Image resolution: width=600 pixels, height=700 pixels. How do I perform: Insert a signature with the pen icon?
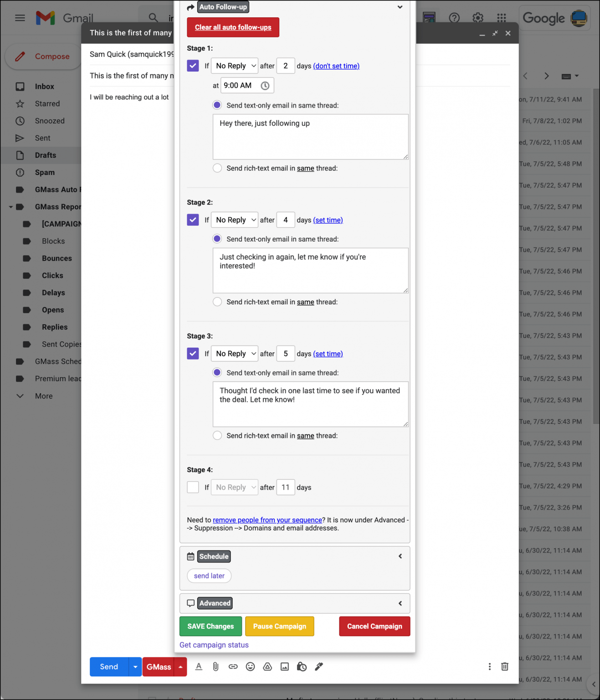[319, 666]
